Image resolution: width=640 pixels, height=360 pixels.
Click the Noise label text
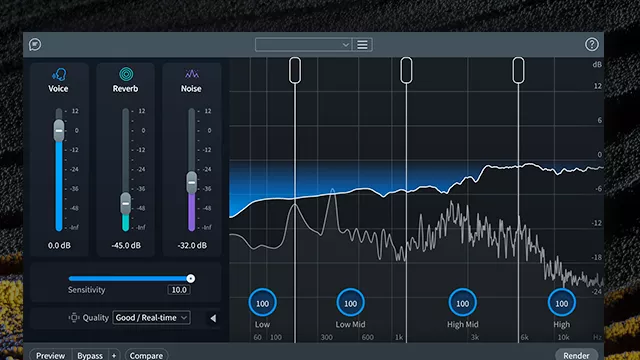point(191,89)
